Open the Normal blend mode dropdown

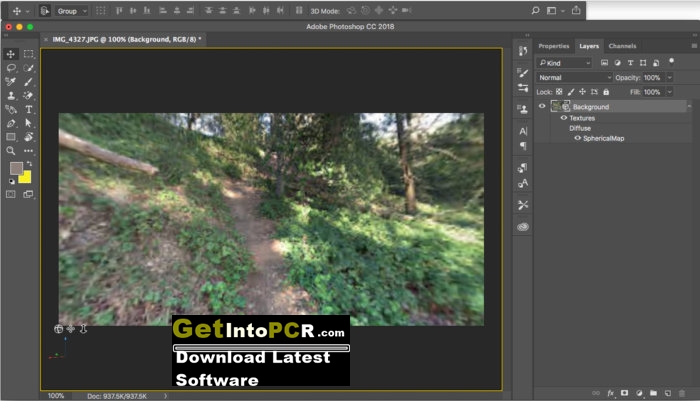click(x=575, y=78)
